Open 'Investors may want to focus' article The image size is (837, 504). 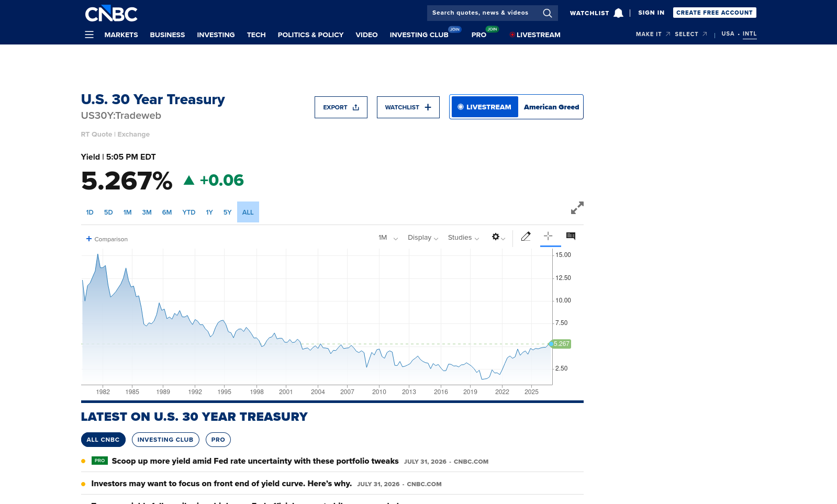click(221, 484)
